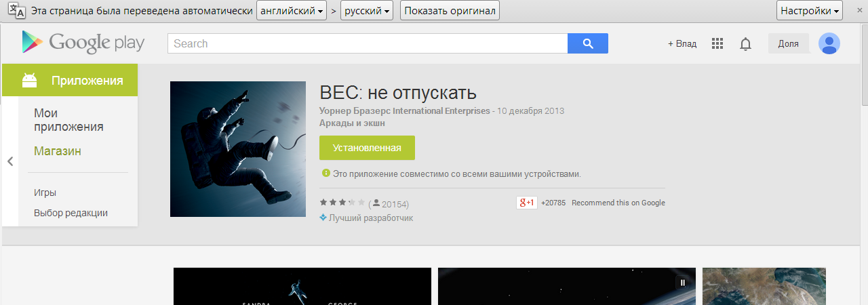Click the user profile avatar
Viewport: 868px width, 305px height.
click(x=829, y=43)
